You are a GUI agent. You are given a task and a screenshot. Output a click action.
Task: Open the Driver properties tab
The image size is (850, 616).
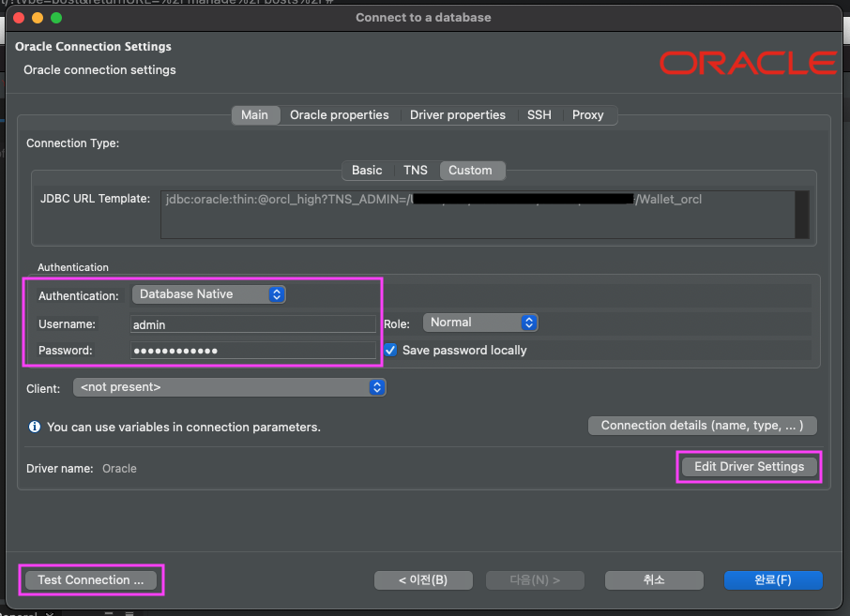click(x=458, y=115)
